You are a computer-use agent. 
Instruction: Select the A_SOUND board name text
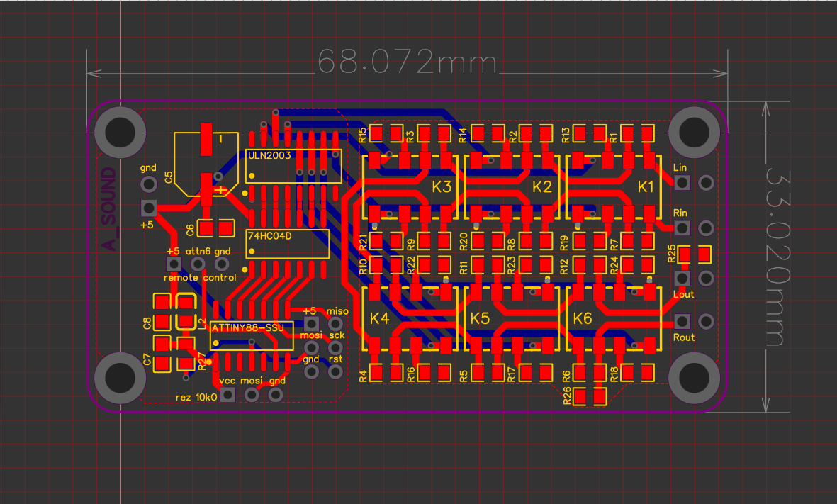tap(109, 210)
